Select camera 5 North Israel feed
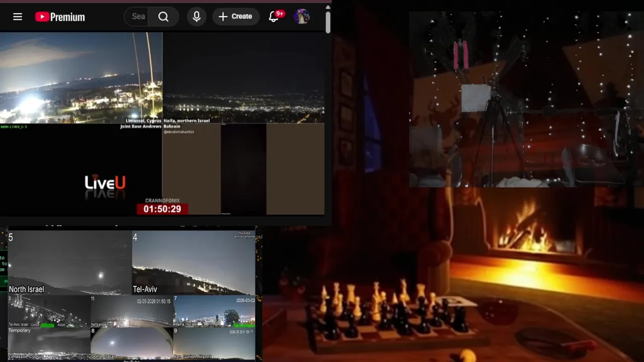 coord(70,262)
